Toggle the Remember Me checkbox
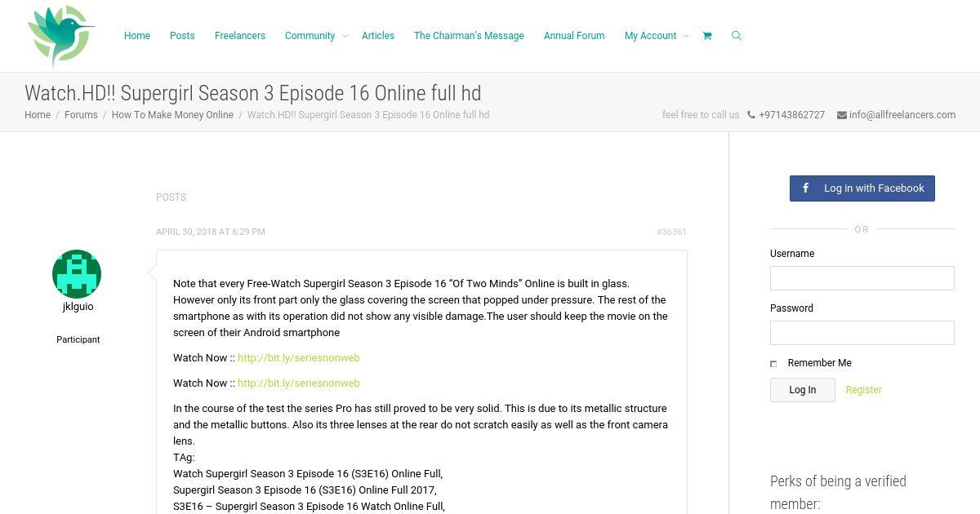This screenshot has height=514, width=980. tap(773, 364)
